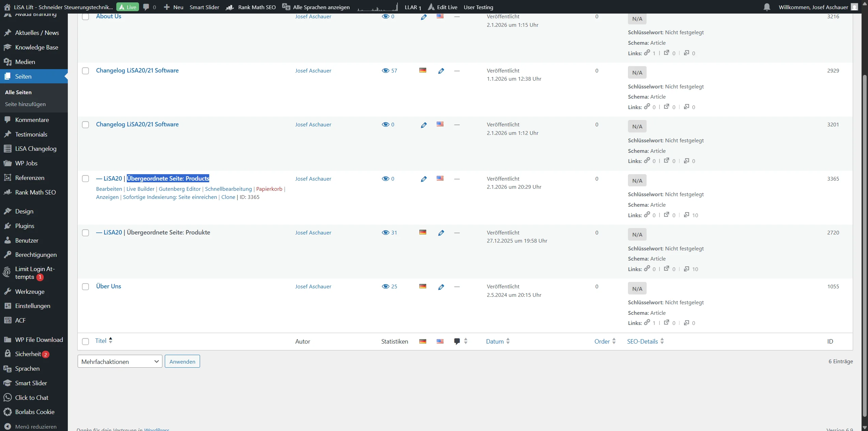Open the notifications bell at top right

point(767,7)
